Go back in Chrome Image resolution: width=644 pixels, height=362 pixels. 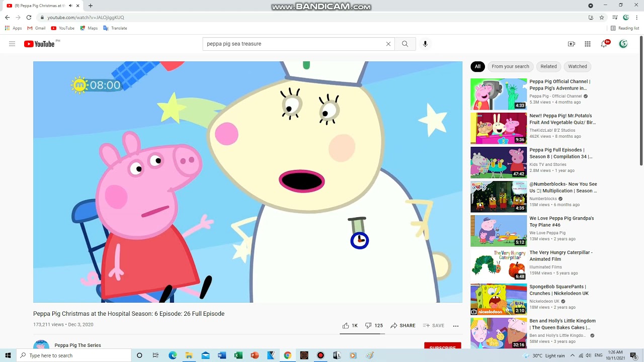coord(7,18)
